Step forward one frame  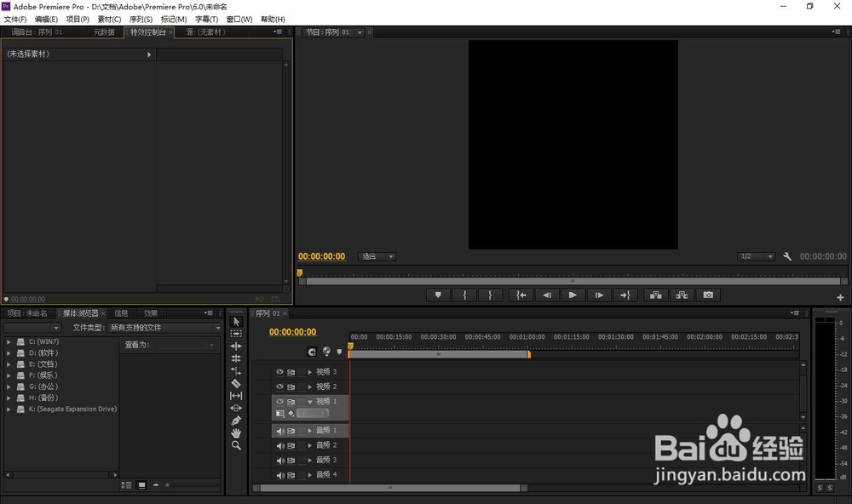tap(599, 295)
